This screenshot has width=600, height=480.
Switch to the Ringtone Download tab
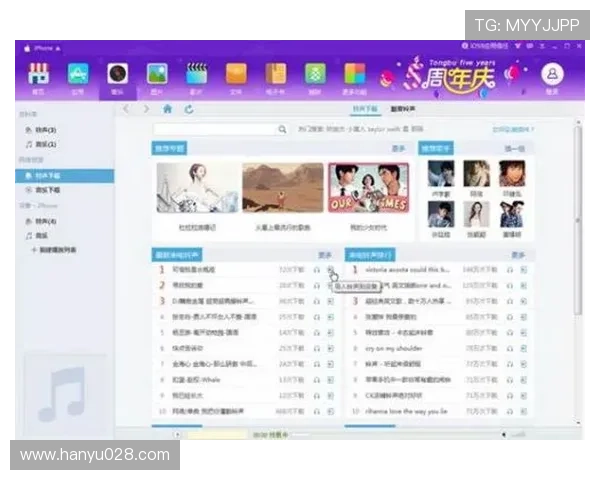click(x=365, y=109)
